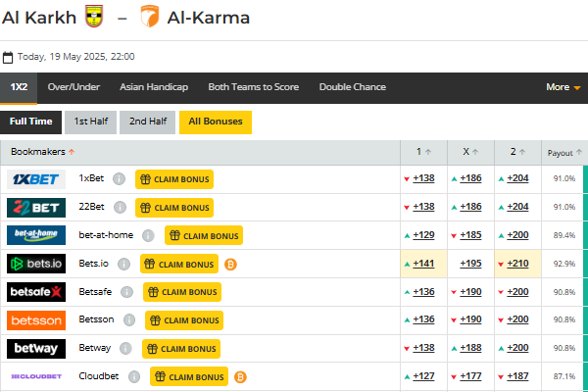
Task: Click the bet-at-home logo
Action: (36, 236)
